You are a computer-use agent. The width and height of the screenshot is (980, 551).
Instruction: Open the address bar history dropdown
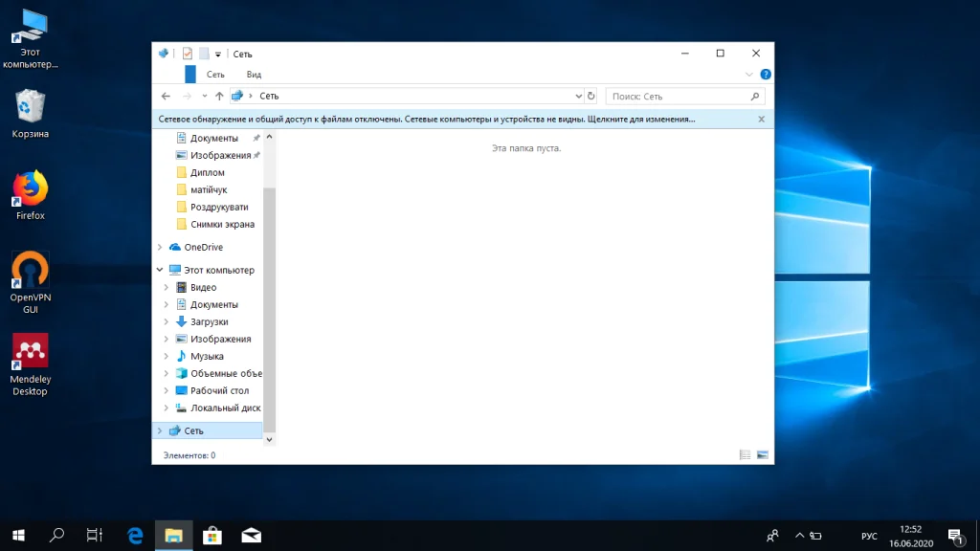[578, 96]
